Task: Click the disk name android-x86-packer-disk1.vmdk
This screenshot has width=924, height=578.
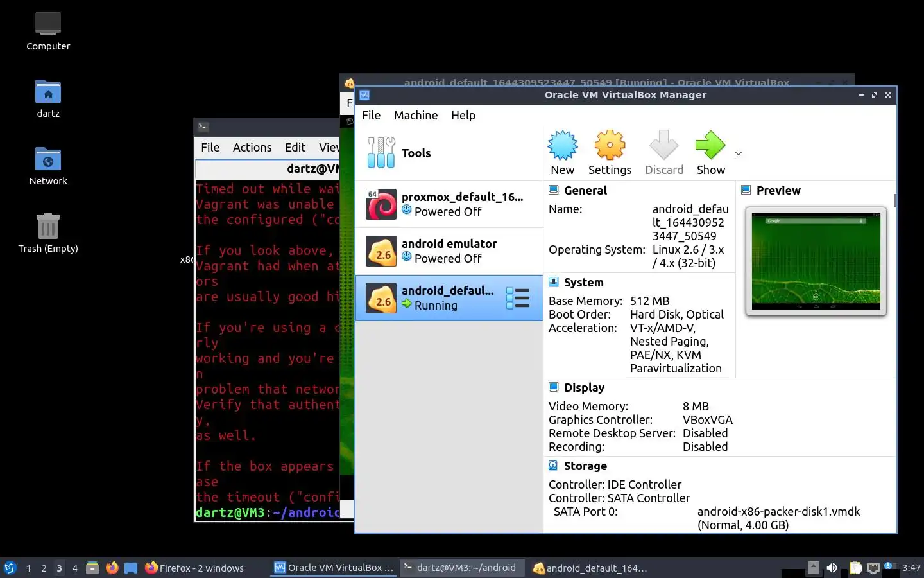Action: pyautogui.click(x=778, y=512)
